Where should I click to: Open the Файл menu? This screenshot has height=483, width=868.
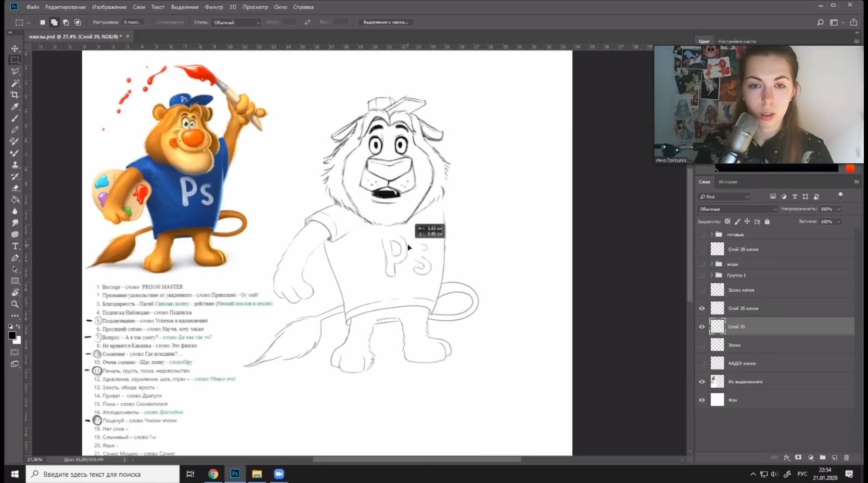(33, 7)
